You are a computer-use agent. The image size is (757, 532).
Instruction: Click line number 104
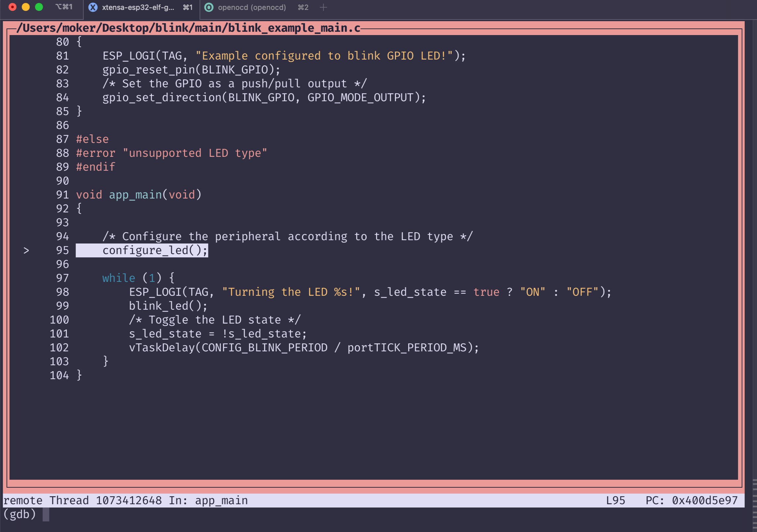tap(59, 376)
